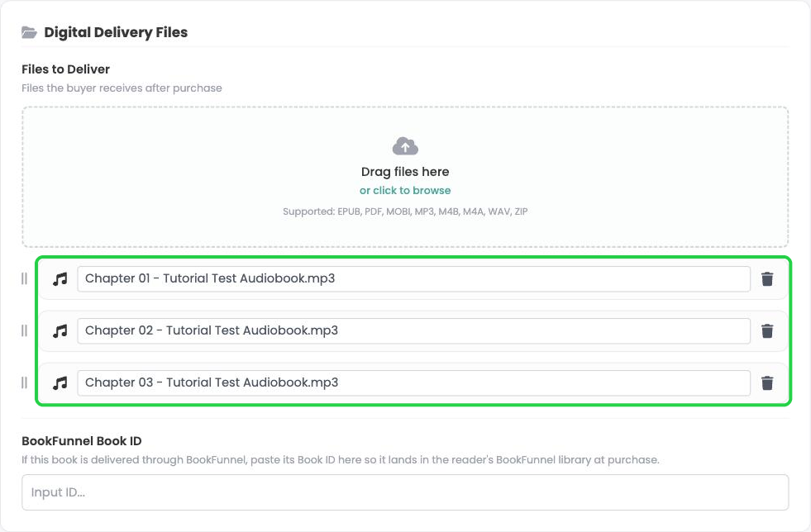Click the BookFunnel delivery description text
This screenshot has width=811, height=532.
(x=341, y=459)
